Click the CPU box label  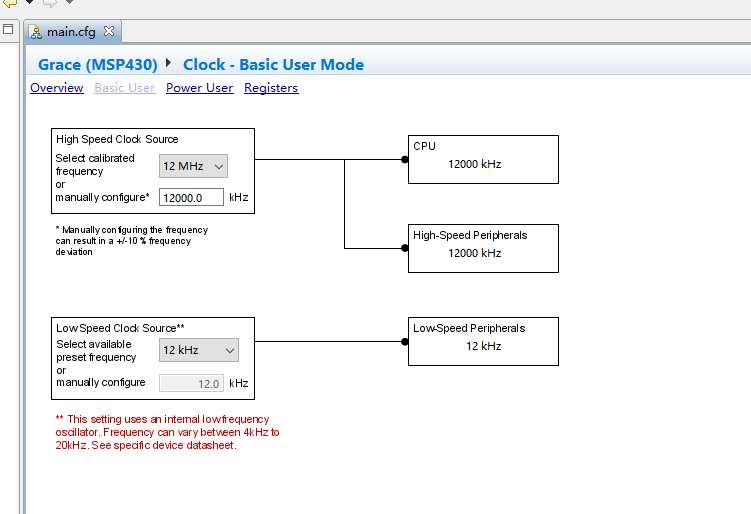[424, 146]
